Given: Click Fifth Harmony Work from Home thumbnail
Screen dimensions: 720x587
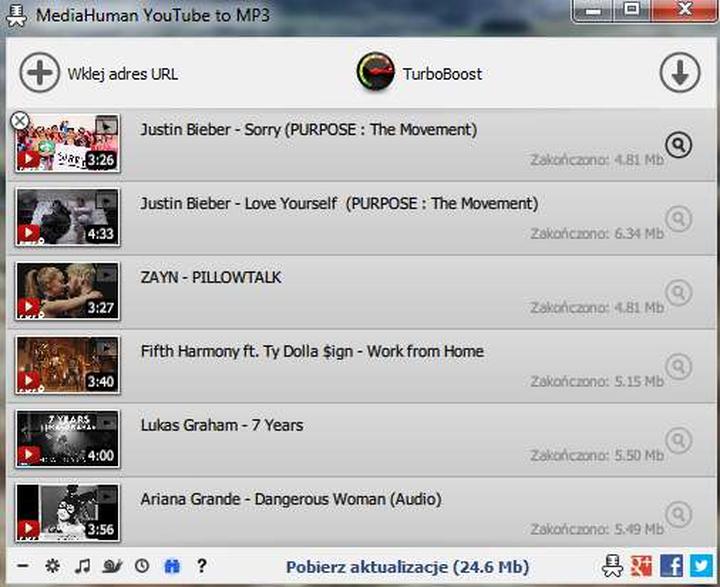Looking at the screenshot, I should [x=67, y=365].
